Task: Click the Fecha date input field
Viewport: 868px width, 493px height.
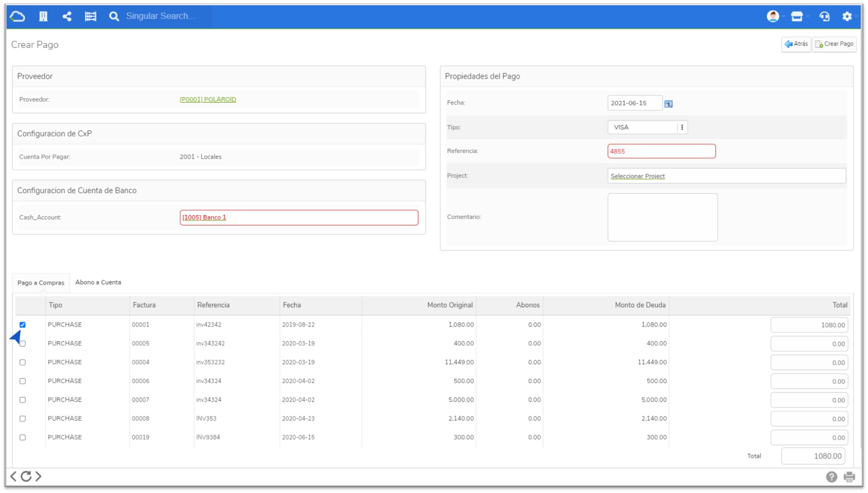Action: (x=635, y=103)
